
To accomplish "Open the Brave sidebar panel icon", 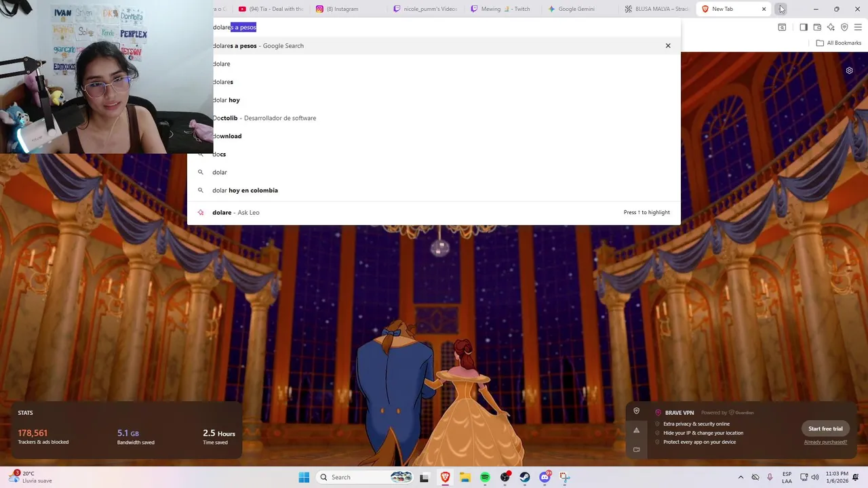I will coord(803,27).
